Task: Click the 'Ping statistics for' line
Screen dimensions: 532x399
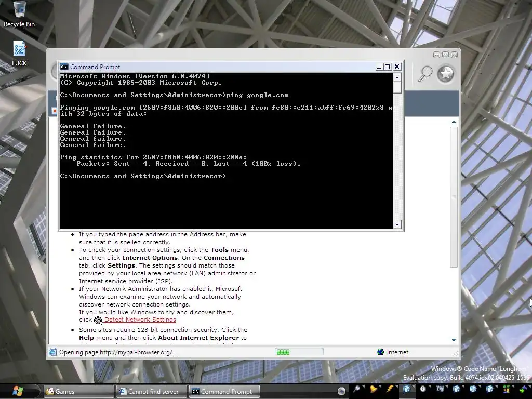Action: coord(153,157)
